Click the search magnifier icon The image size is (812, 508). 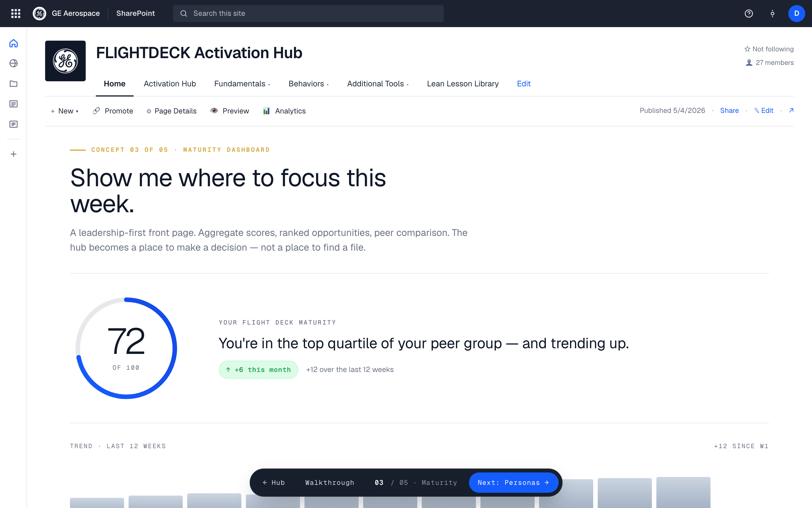[184, 14]
